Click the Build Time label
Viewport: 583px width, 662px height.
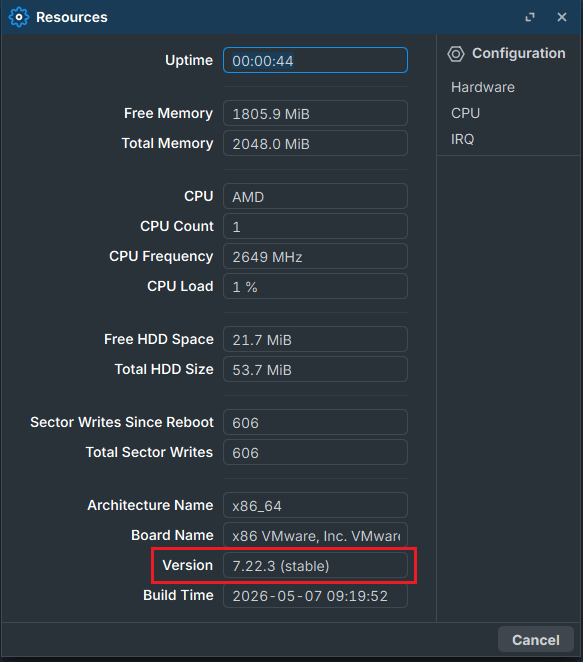pos(178,595)
